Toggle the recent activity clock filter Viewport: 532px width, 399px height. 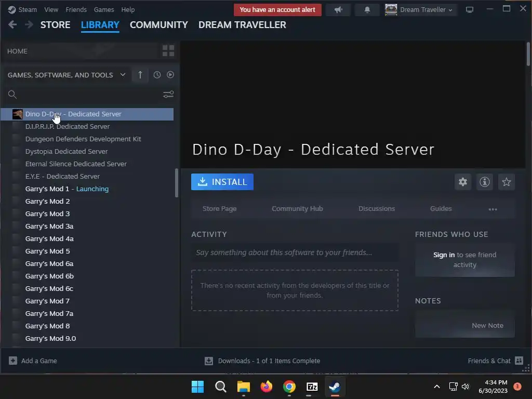(x=157, y=75)
